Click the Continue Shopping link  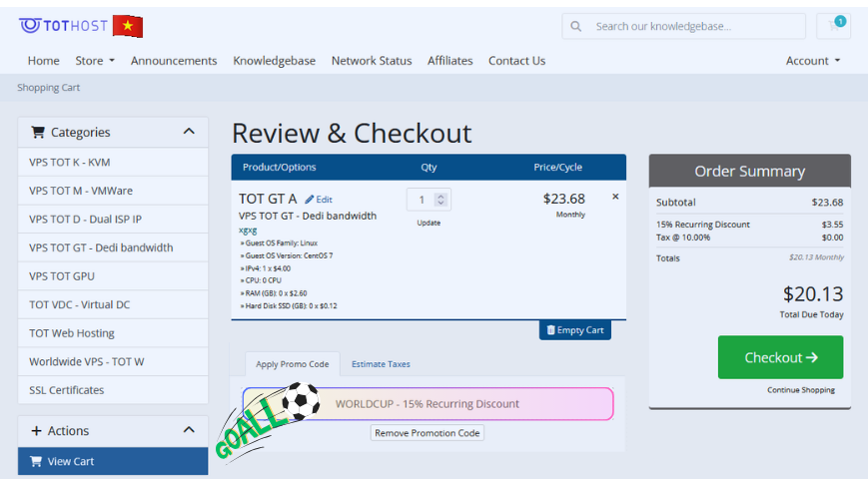click(801, 390)
